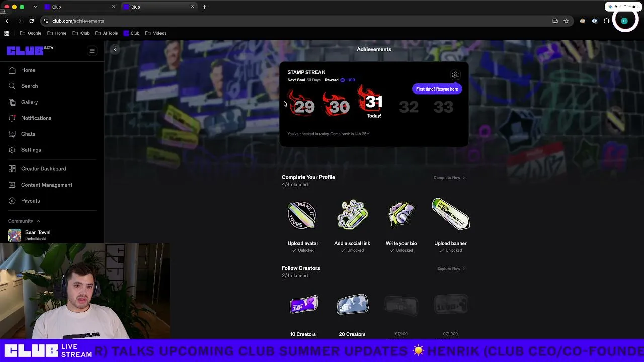This screenshot has width=644, height=362.
Task: Open the Club bookmarks folder
Action: click(81, 33)
